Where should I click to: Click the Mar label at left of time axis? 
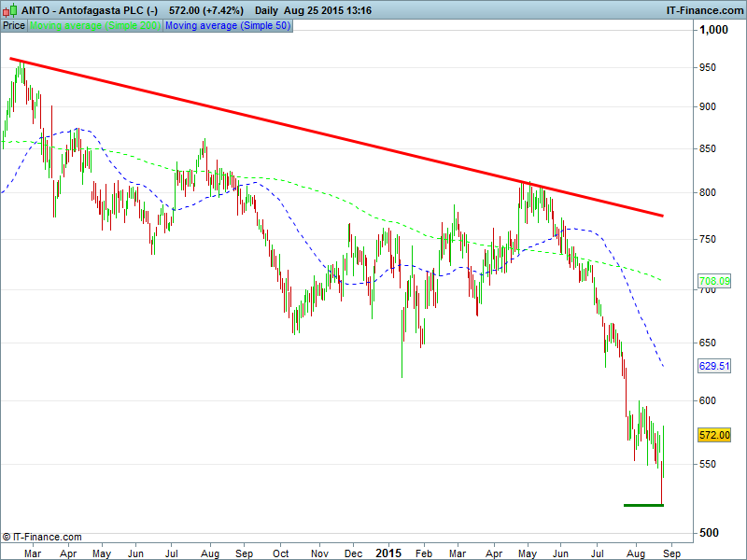click(32, 553)
